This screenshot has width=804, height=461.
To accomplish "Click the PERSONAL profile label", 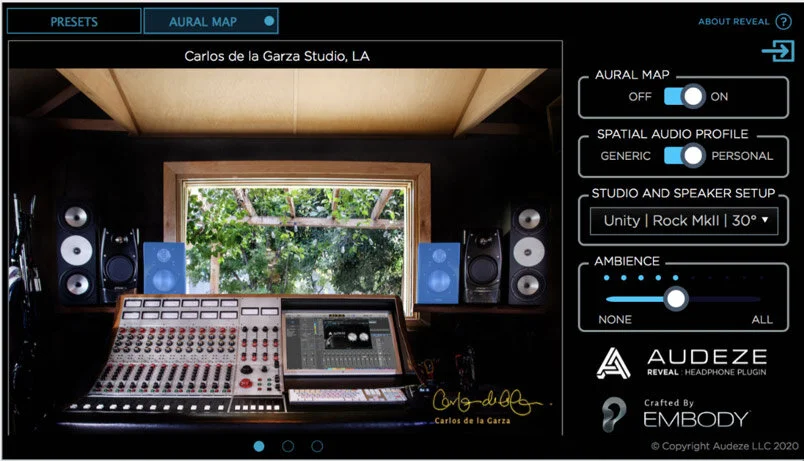I will (x=741, y=156).
